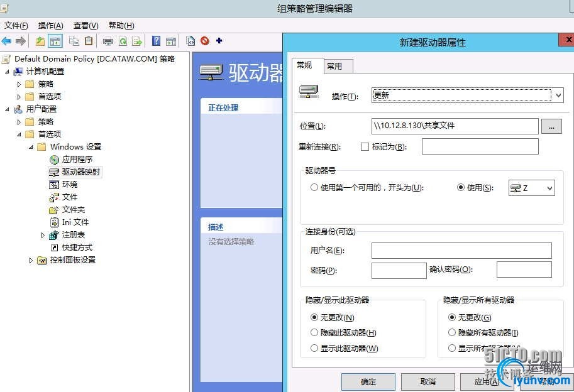The width and height of the screenshot is (574, 392).
Task: Collapse 首选项 under 用户配置
Action: click(x=19, y=134)
